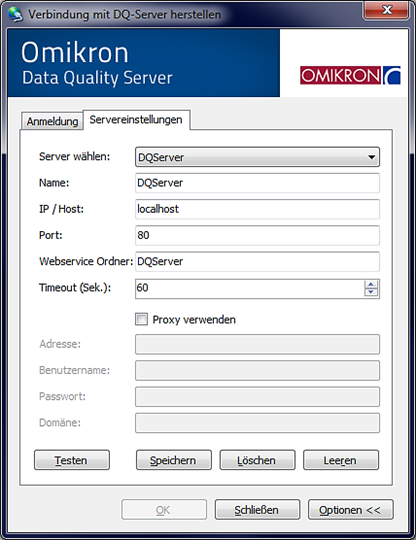Click the Schließen button
416x540 pixels.
pyautogui.click(x=257, y=510)
